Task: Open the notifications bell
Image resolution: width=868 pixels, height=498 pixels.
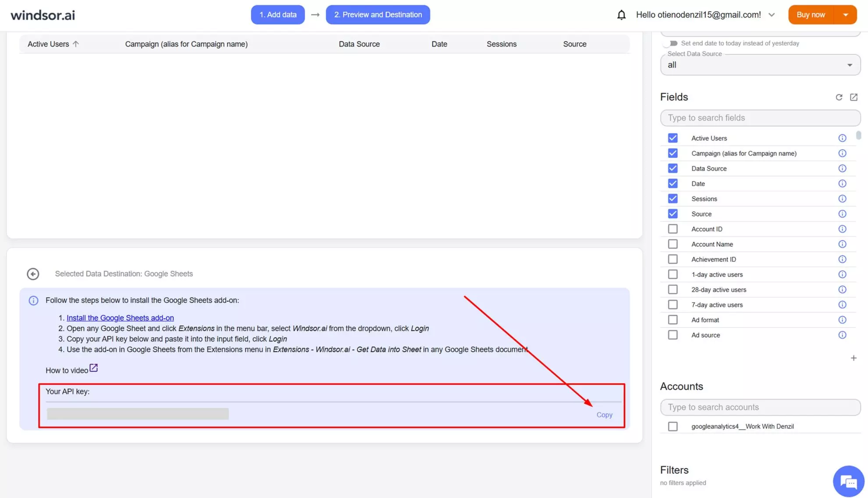Action: click(x=621, y=15)
